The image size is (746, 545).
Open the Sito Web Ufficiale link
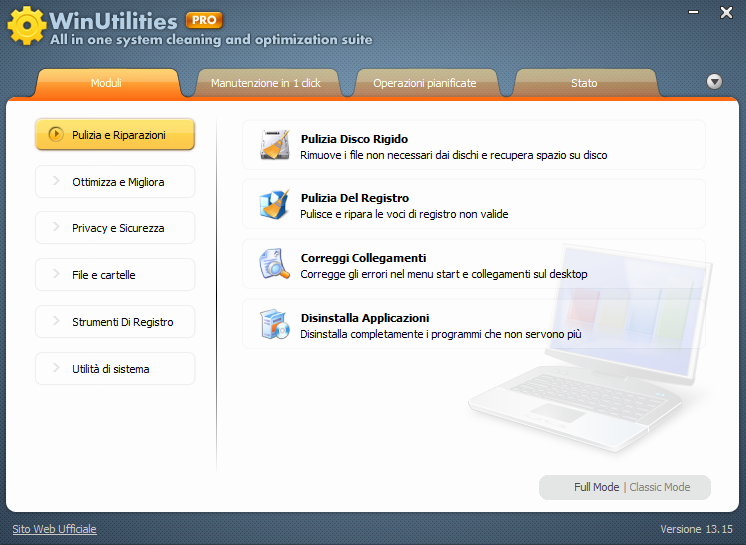(x=54, y=529)
